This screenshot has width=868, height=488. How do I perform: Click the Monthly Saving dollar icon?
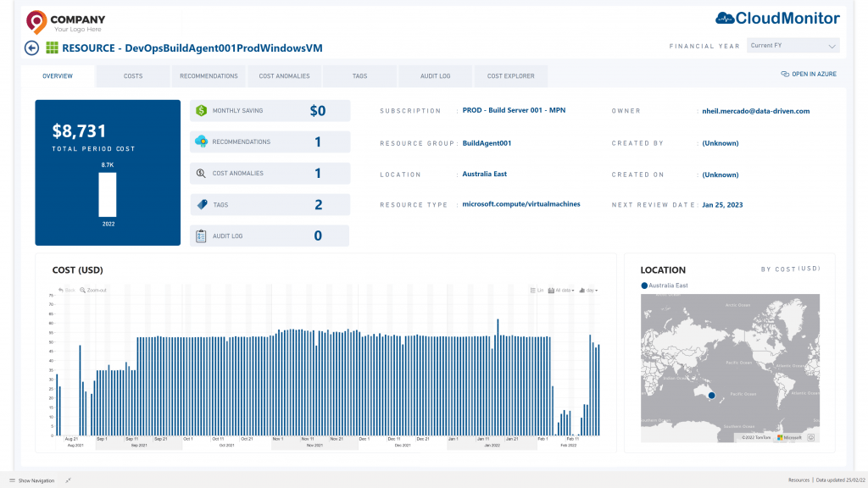click(201, 111)
